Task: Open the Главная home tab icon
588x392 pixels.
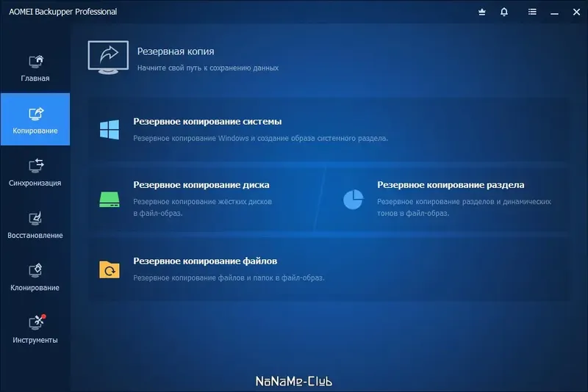Action: [x=36, y=62]
